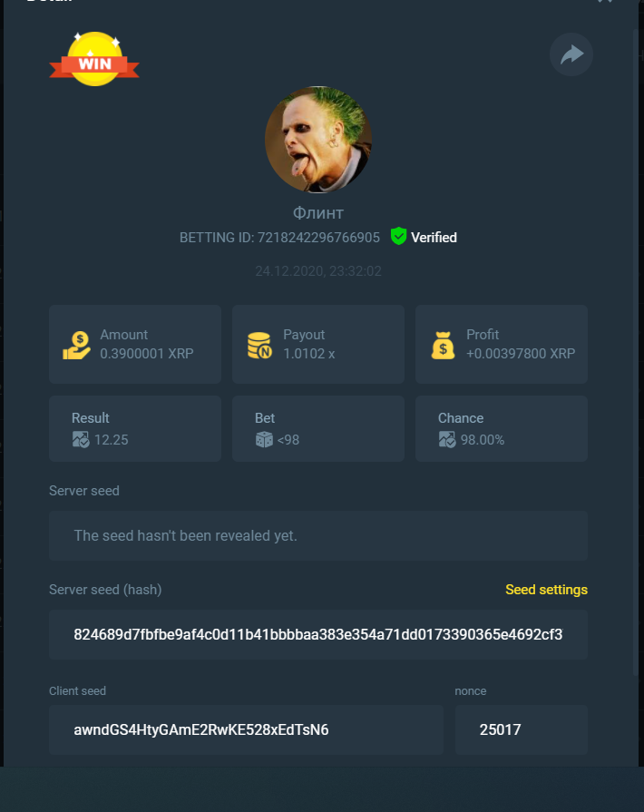Click the Profit +0.00397800 XRP card
The height and width of the screenshot is (812, 644).
[x=501, y=344]
